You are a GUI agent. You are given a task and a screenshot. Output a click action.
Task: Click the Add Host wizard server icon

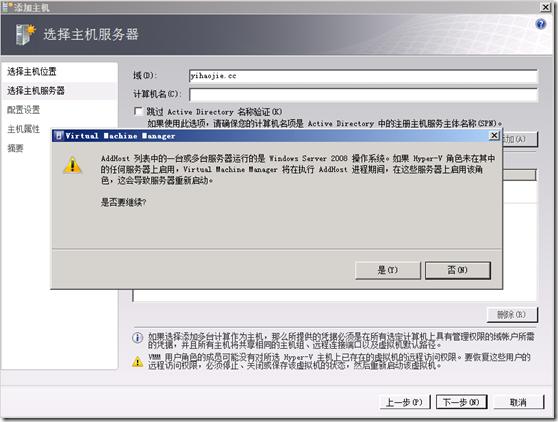pos(26,34)
